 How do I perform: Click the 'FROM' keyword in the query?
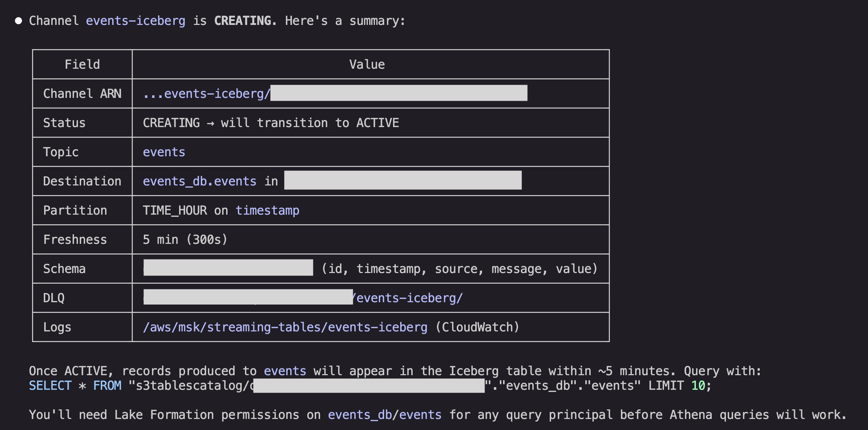pos(107,386)
